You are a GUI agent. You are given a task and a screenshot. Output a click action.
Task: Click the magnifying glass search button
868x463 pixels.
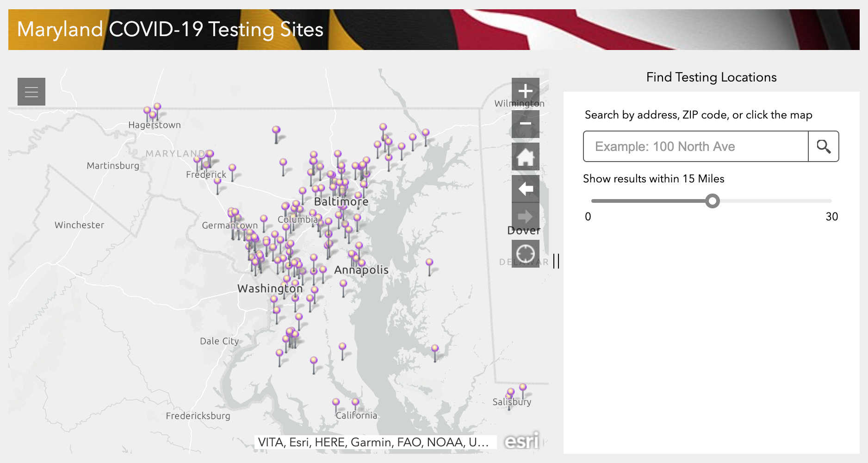(823, 146)
